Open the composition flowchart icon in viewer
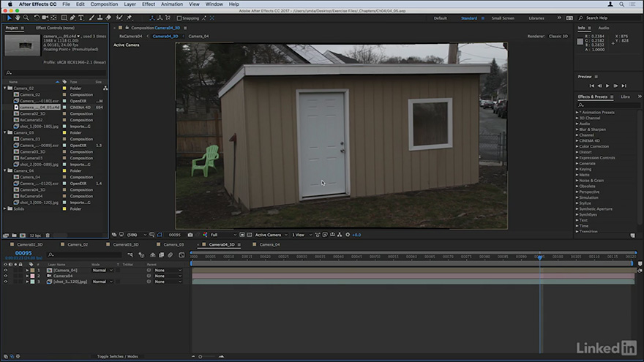The image size is (644, 362). tap(340, 235)
